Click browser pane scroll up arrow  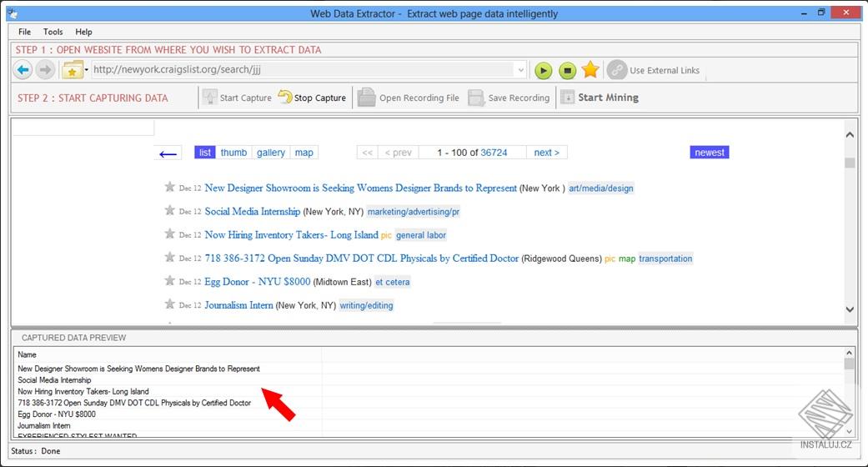tap(850, 134)
